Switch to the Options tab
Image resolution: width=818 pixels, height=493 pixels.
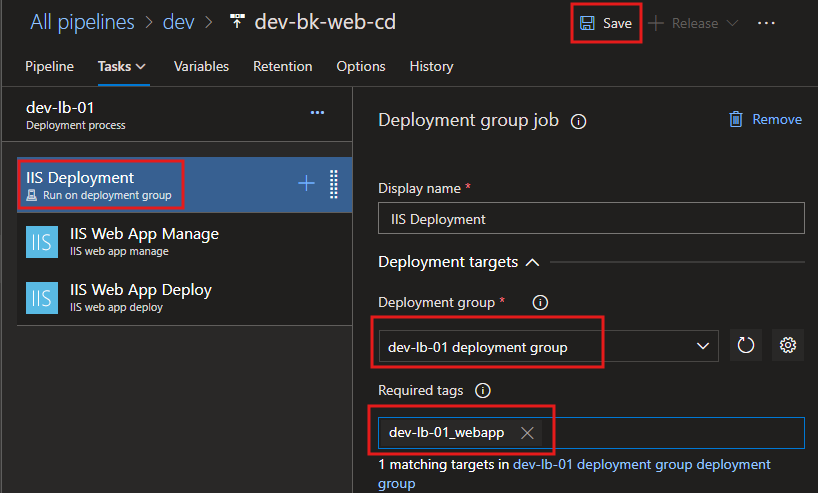[361, 66]
